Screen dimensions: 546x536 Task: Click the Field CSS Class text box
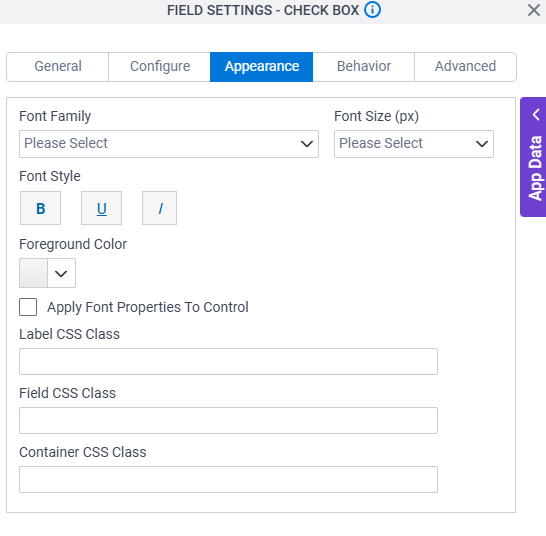point(228,420)
